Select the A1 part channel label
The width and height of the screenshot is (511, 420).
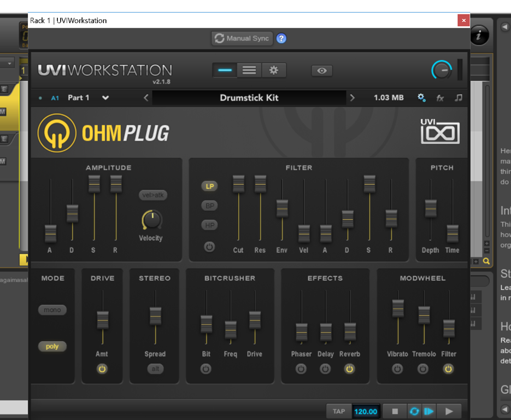click(x=55, y=98)
